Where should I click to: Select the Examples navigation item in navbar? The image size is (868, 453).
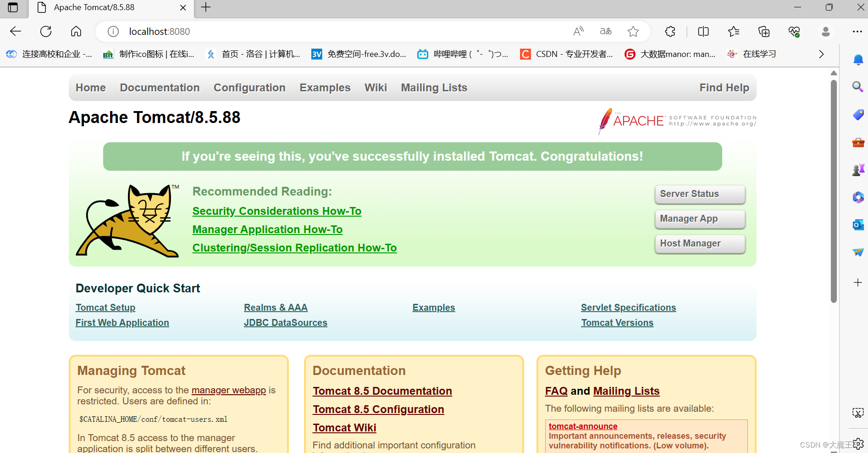click(325, 88)
